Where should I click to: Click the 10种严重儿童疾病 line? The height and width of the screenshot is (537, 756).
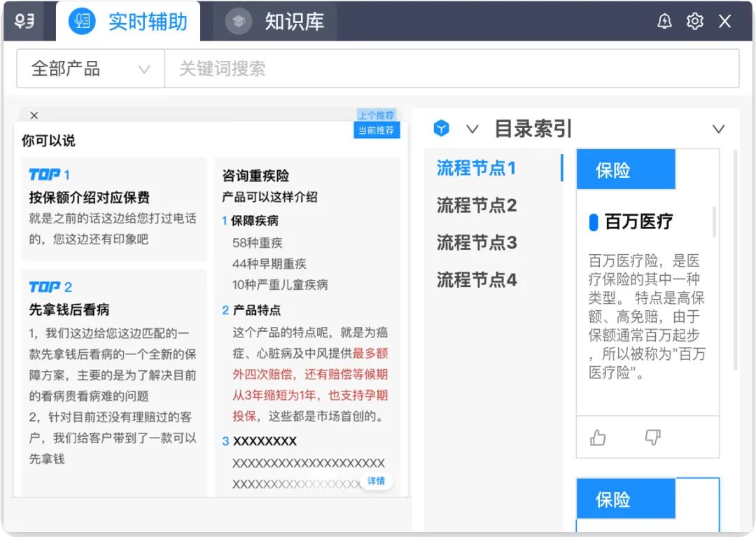tap(280, 284)
